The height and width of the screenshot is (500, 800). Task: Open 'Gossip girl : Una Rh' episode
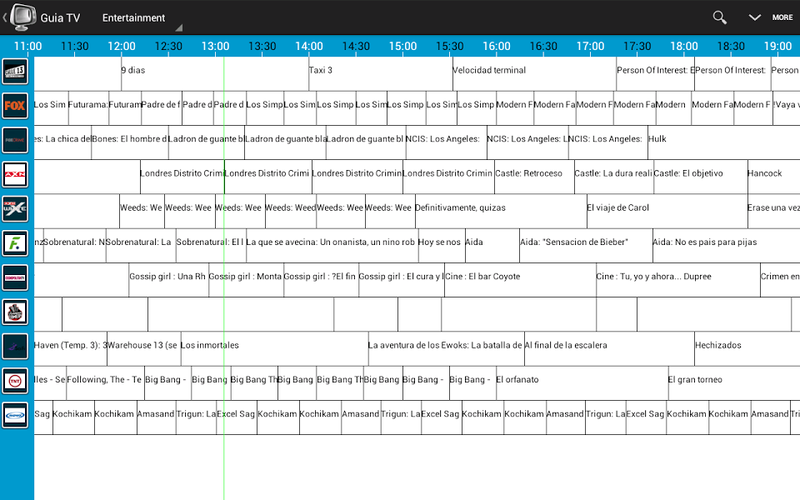(x=169, y=280)
